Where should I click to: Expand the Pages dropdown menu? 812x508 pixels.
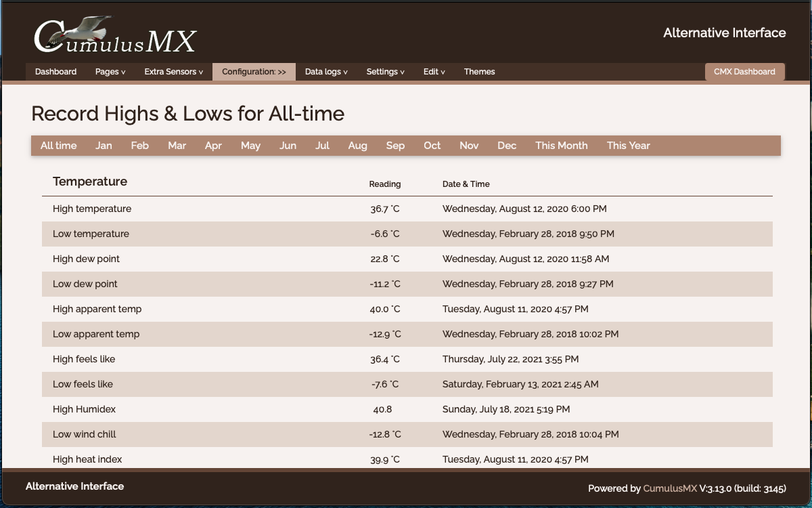tap(110, 72)
